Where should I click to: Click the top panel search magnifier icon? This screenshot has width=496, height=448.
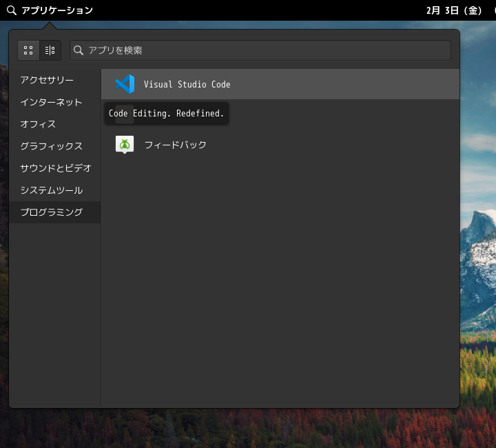(x=12, y=10)
